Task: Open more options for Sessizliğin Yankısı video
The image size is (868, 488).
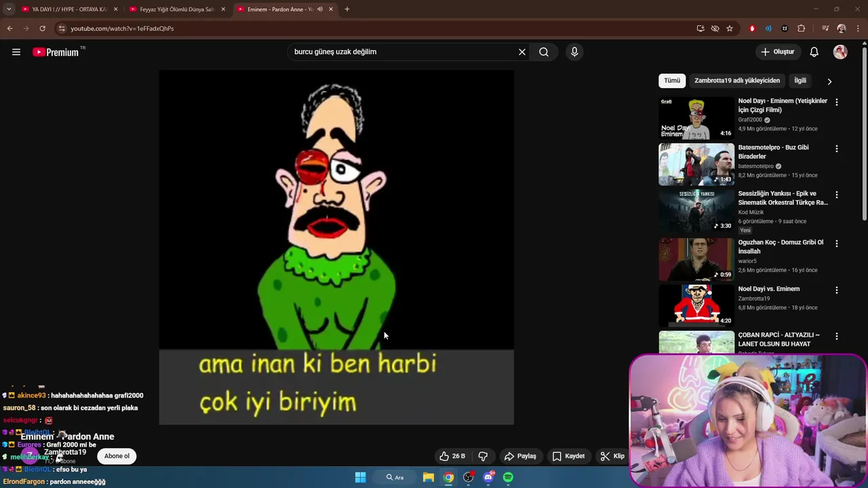Action: click(836, 195)
